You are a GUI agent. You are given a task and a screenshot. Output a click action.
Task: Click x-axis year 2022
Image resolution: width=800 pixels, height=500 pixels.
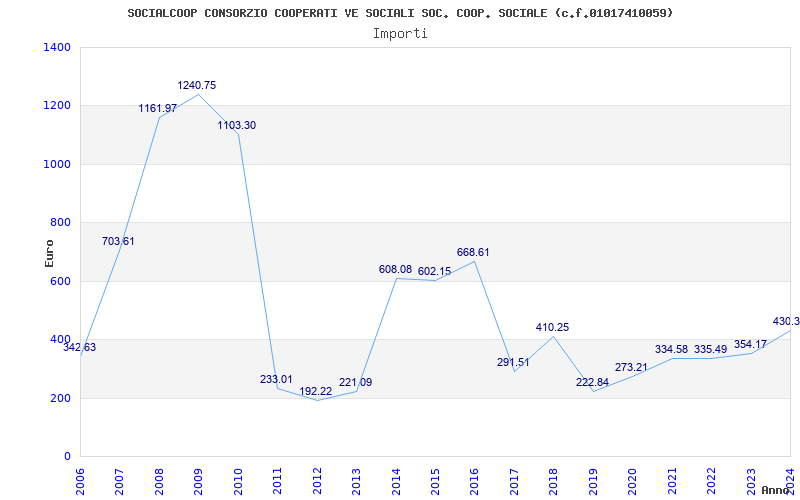pyautogui.click(x=711, y=481)
